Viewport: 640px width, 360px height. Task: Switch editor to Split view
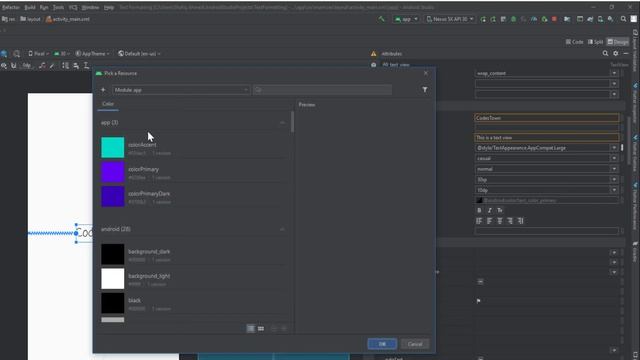click(x=596, y=42)
